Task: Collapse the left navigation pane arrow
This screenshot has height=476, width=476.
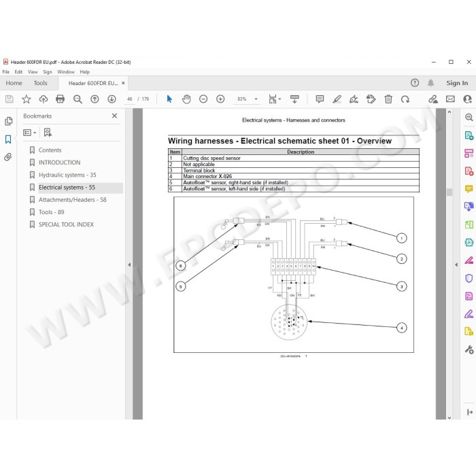Action: [x=129, y=265]
